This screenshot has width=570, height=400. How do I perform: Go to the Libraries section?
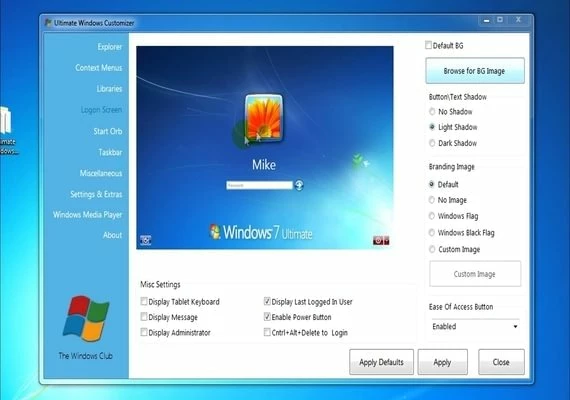point(109,89)
